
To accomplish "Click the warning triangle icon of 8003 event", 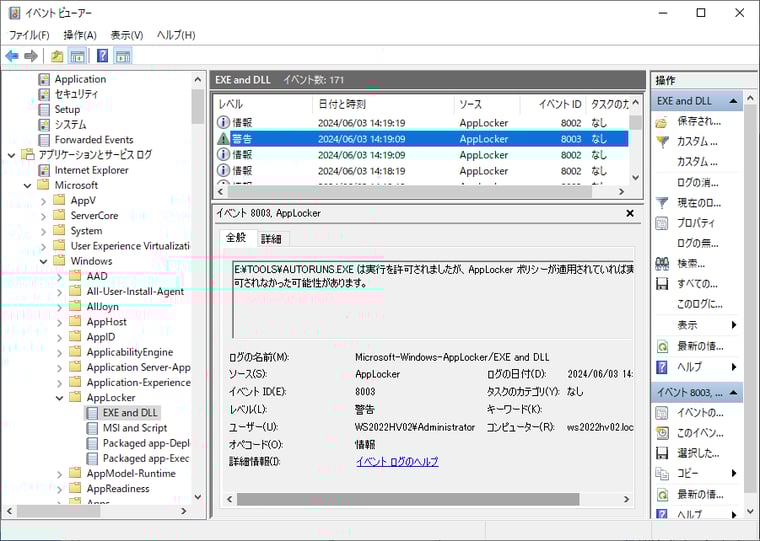I will tap(223, 139).
